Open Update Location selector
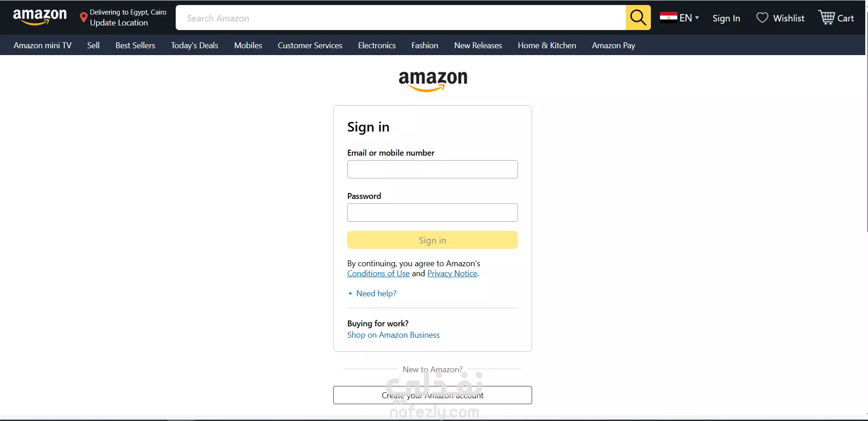This screenshot has width=868, height=421. click(119, 23)
